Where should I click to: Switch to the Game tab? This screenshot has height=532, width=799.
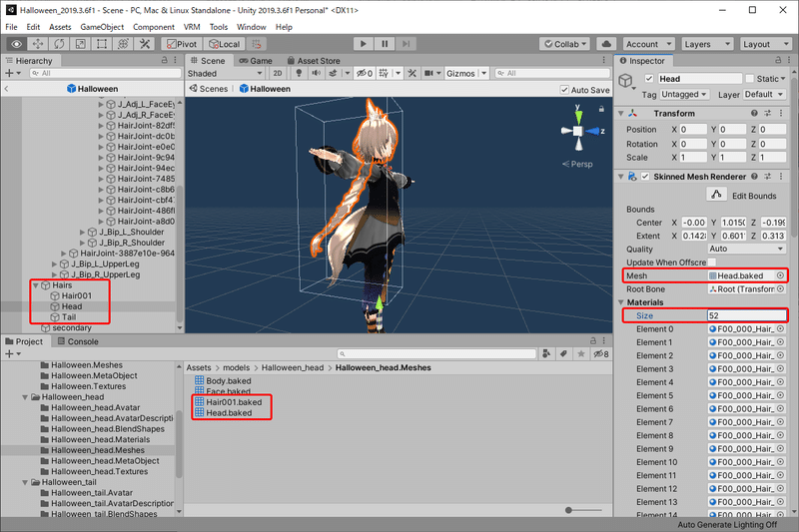(256, 61)
